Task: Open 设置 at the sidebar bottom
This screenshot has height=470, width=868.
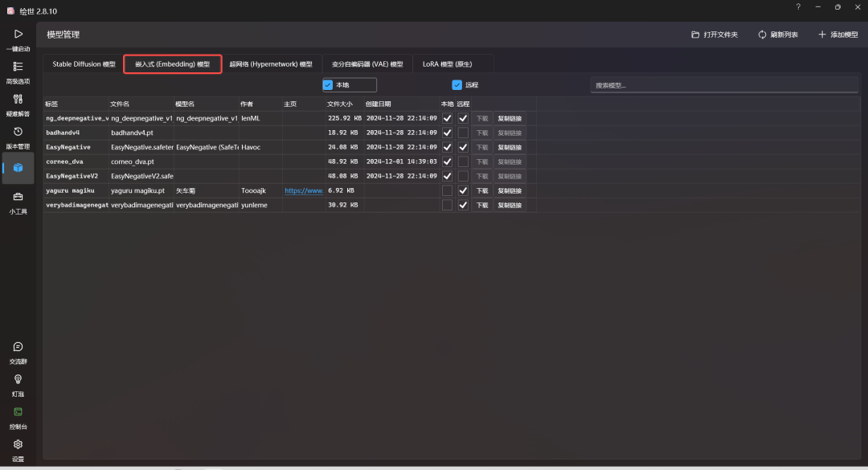Action: tap(18, 444)
